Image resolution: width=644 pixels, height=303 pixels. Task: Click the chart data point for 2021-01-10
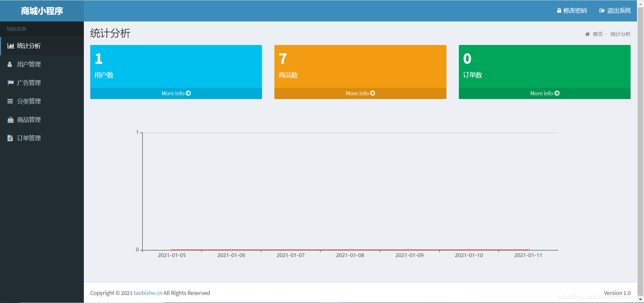tap(469, 250)
